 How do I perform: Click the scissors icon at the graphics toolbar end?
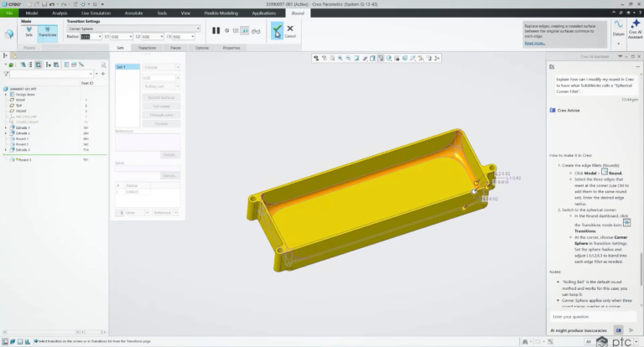pyautogui.click(x=437, y=59)
